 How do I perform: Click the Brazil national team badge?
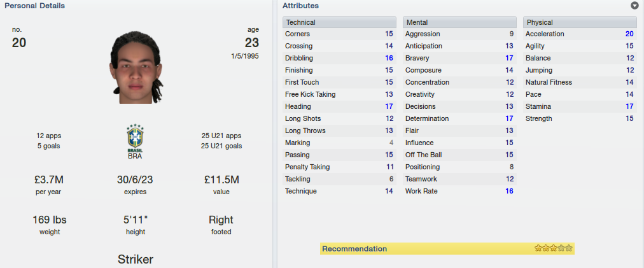pos(136,138)
